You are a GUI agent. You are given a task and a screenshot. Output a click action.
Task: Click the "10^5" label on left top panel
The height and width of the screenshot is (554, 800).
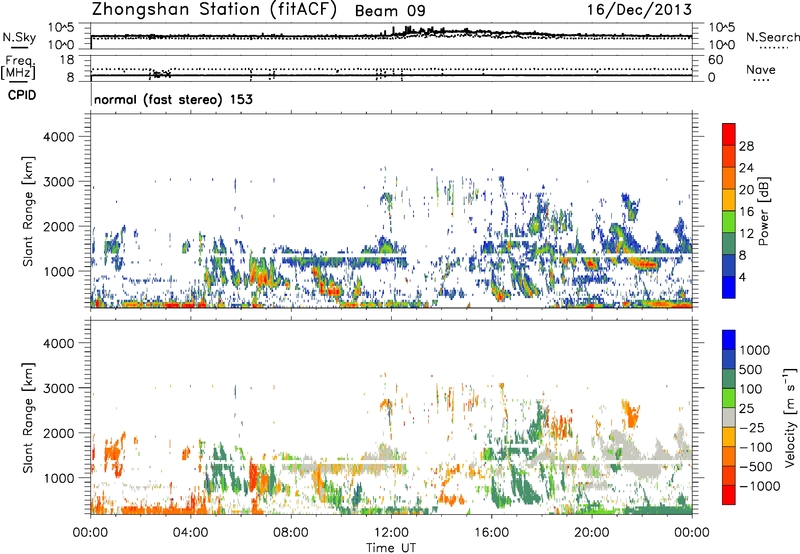pyautogui.click(x=61, y=27)
